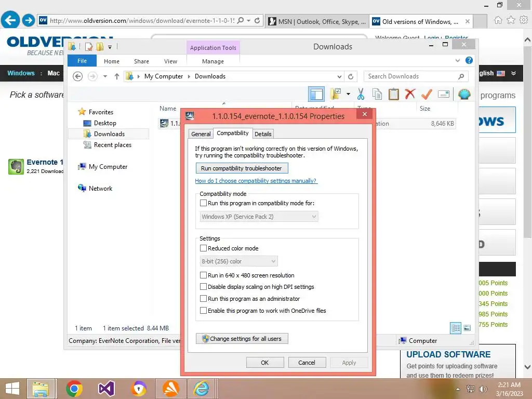
Task: Click the orange checkmark Properties icon
Action: pos(427,94)
